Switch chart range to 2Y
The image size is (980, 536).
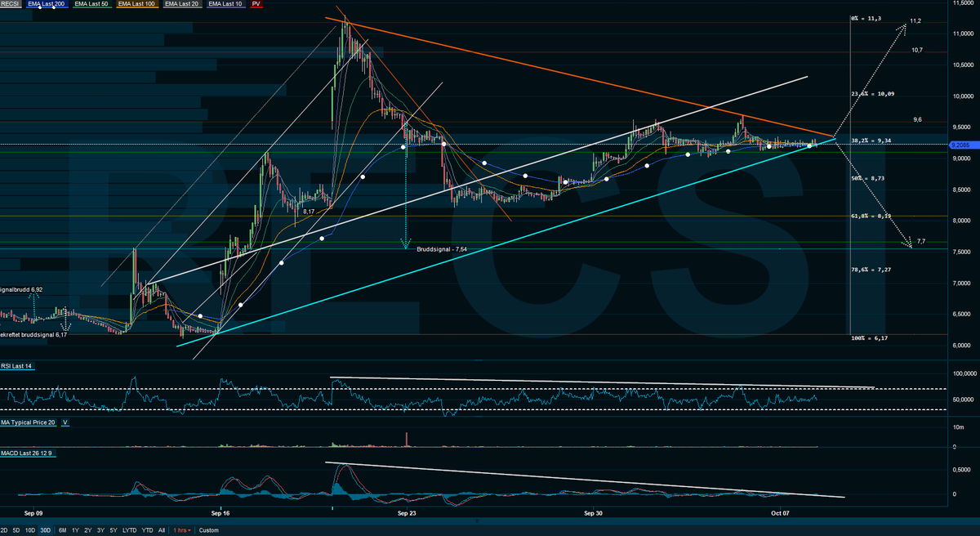(x=87, y=530)
